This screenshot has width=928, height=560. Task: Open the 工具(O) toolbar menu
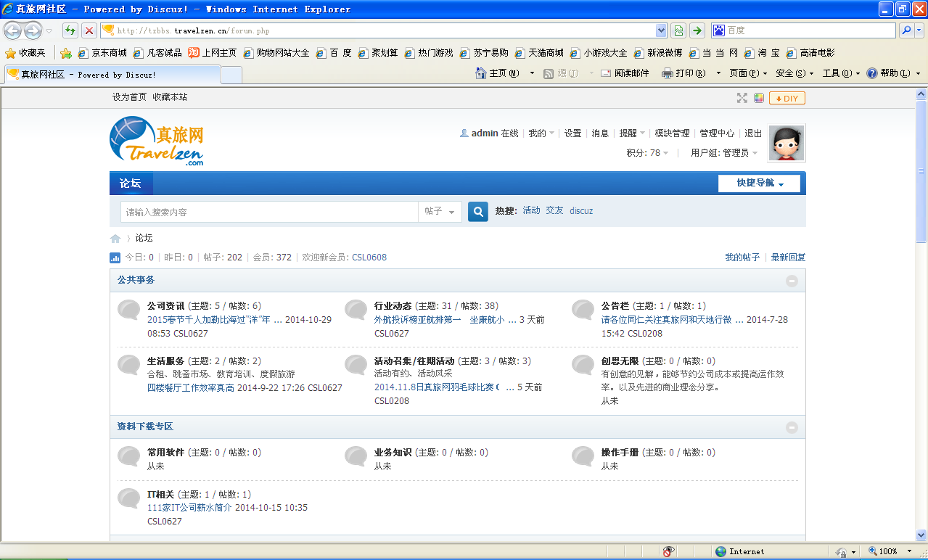click(x=841, y=73)
